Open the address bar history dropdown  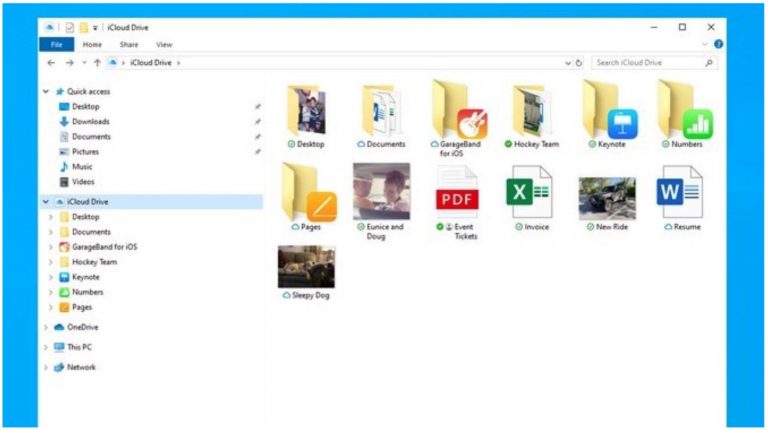568,63
